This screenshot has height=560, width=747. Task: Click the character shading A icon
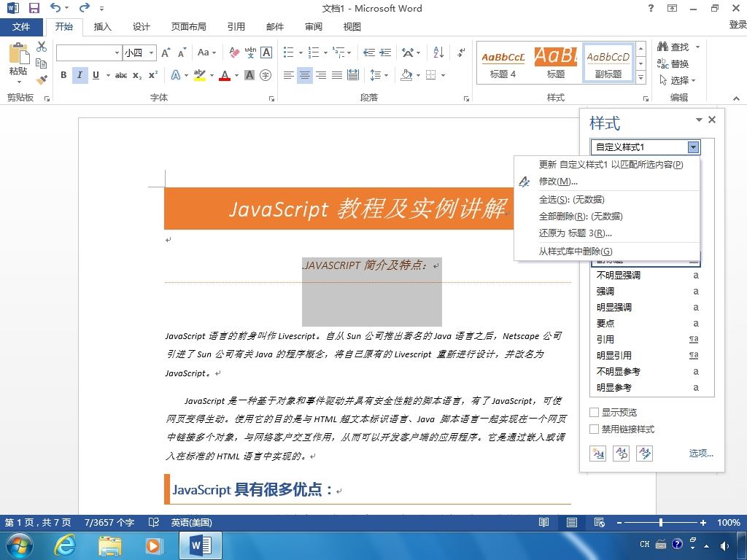(x=249, y=75)
